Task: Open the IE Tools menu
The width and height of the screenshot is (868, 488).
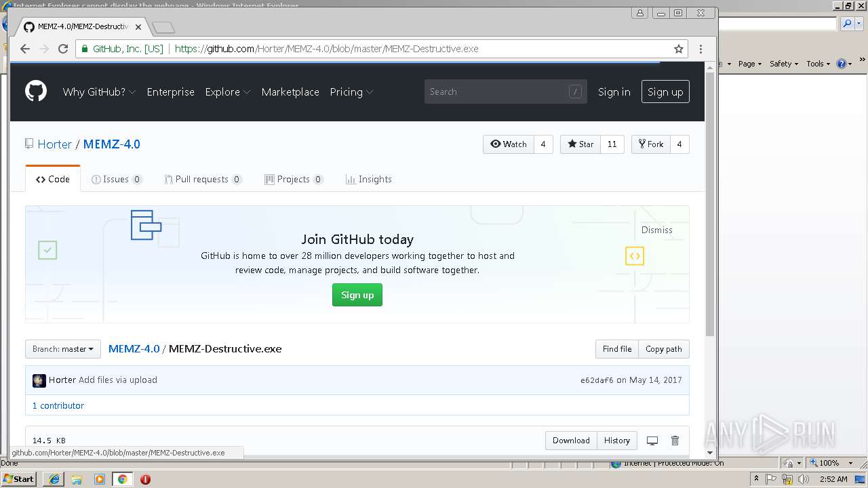Action: click(818, 64)
